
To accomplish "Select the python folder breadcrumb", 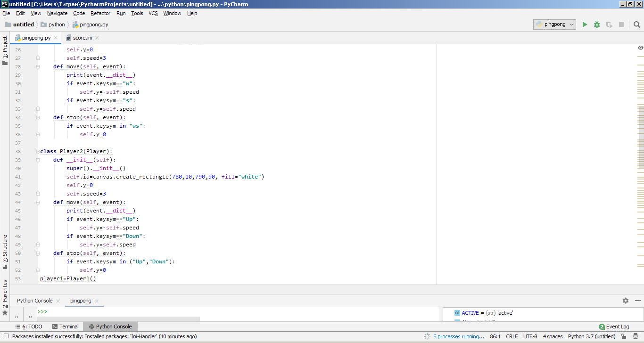I will pyautogui.click(x=53, y=24).
